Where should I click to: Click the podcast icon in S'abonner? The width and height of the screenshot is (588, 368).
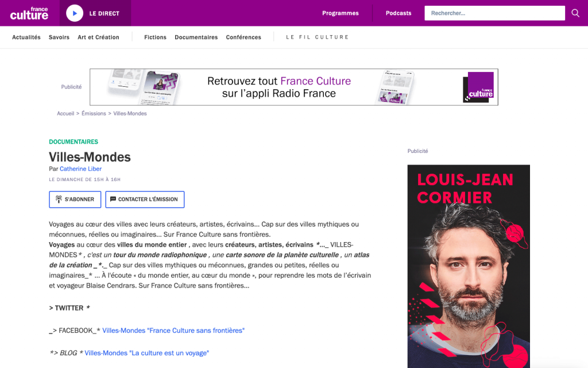tap(59, 200)
